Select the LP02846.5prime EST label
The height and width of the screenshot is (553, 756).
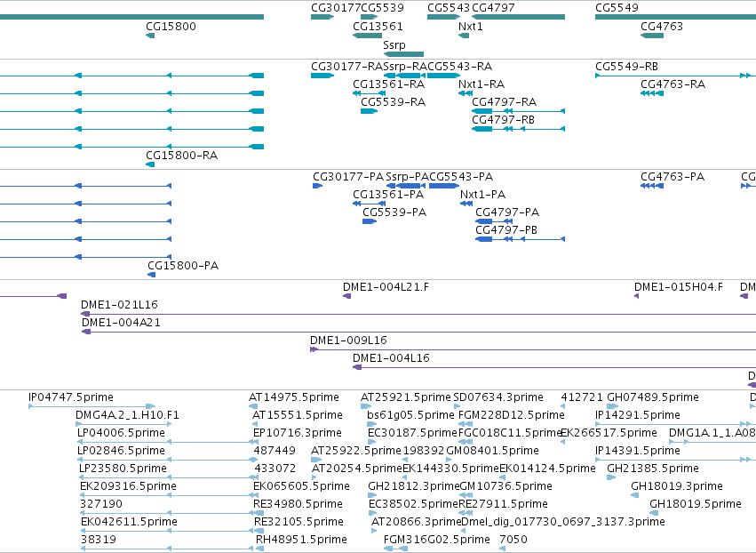pos(121,451)
